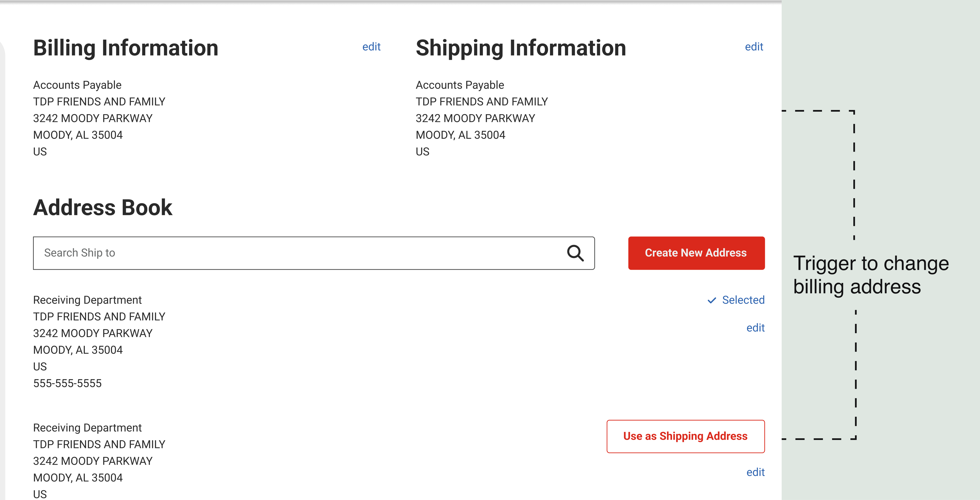Click the Billing Information heading
Screen dimensions: 980x500
pyautogui.click(x=125, y=48)
